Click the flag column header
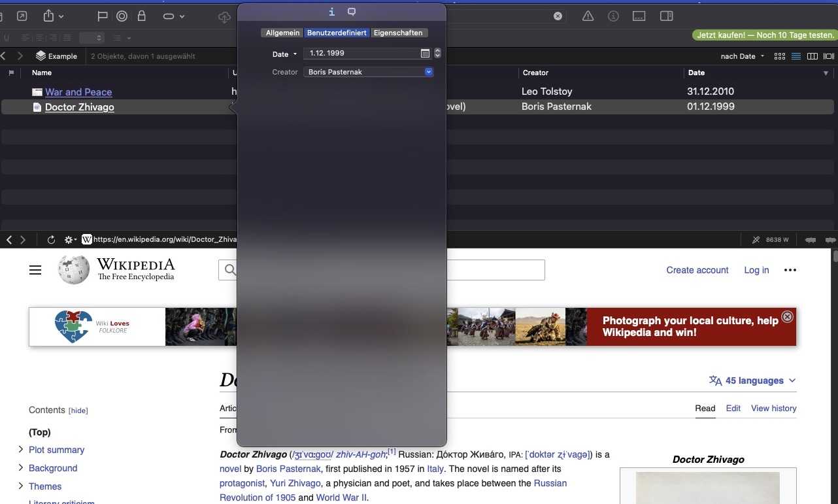The image size is (838, 504). [11, 73]
